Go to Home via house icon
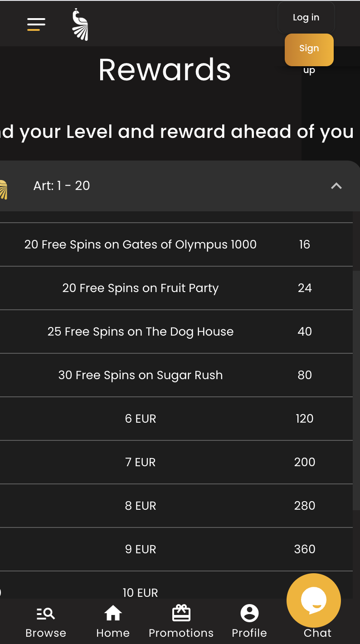360x644 pixels. [x=113, y=614]
